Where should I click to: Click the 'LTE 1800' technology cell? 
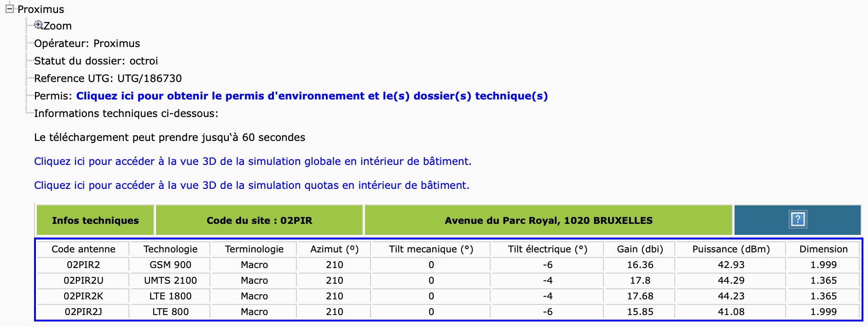click(170, 296)
